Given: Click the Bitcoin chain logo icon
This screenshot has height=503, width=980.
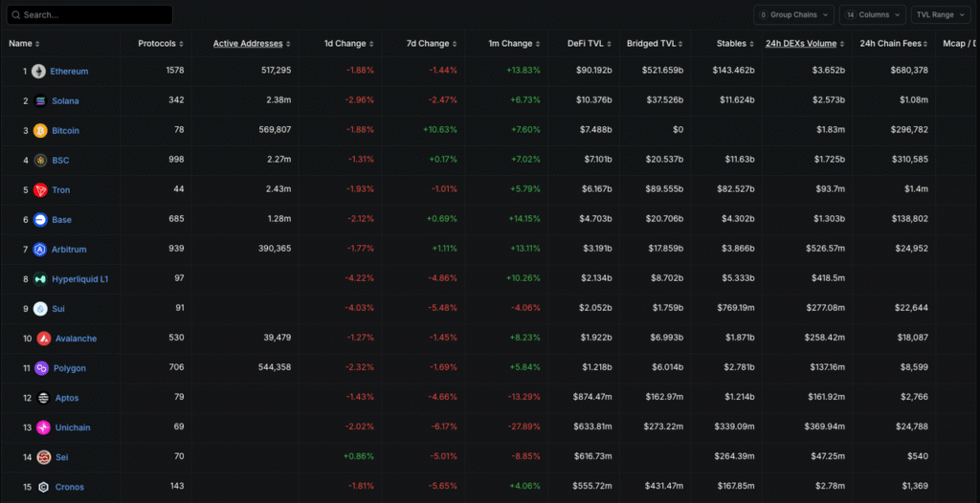Looking at the screenshot, I should pos(40,131).
